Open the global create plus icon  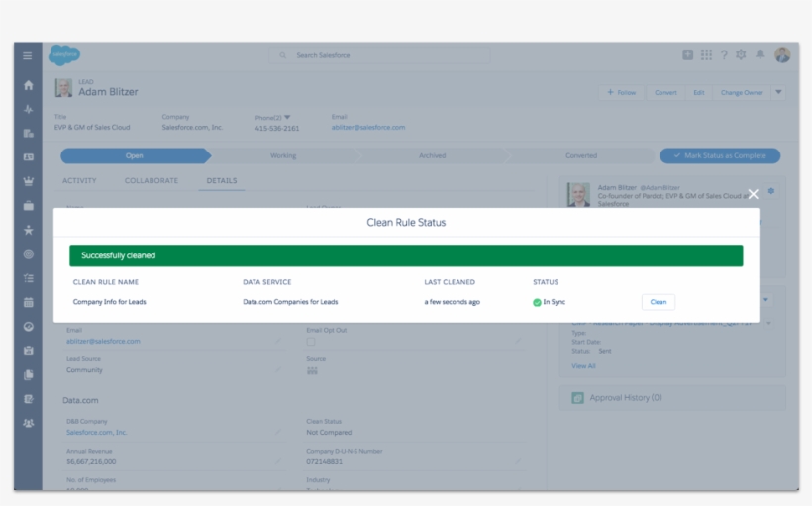(x=687, y=54)
